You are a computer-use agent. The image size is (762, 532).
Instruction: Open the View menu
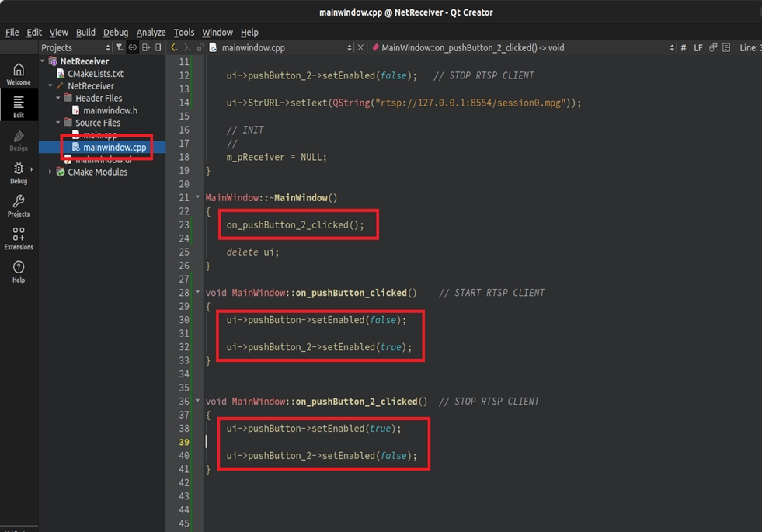pos(59,32)
